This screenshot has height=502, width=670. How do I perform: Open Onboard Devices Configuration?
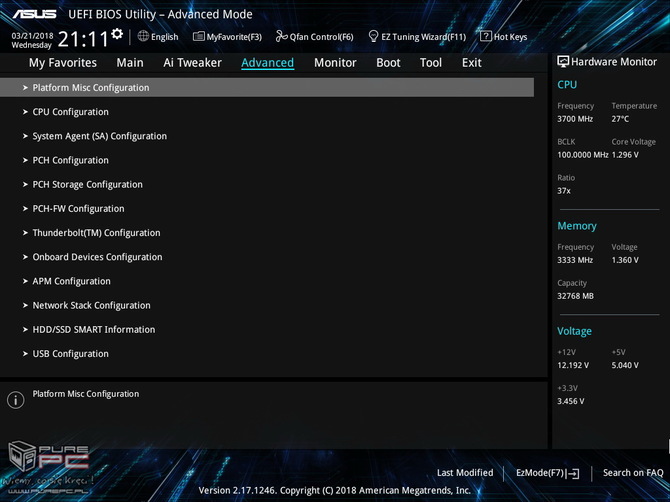point(97,257)
